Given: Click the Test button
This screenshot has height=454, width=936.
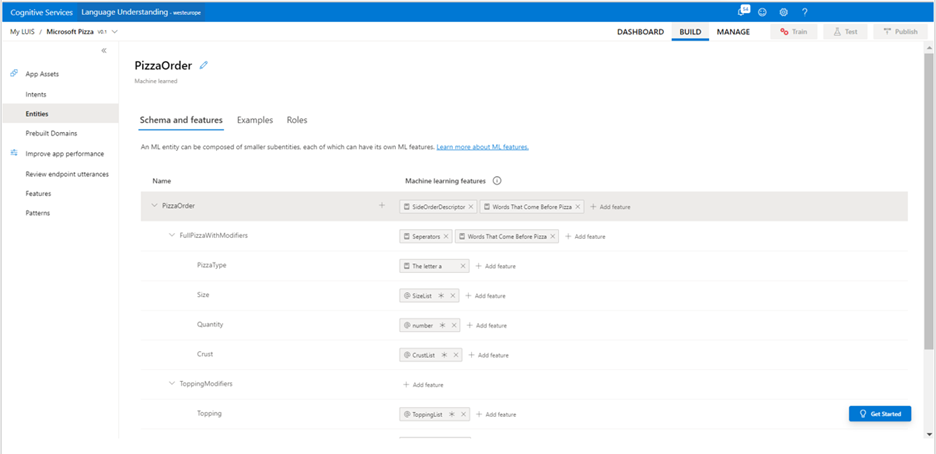Looking at the screenshot, I should click(845, 32).
